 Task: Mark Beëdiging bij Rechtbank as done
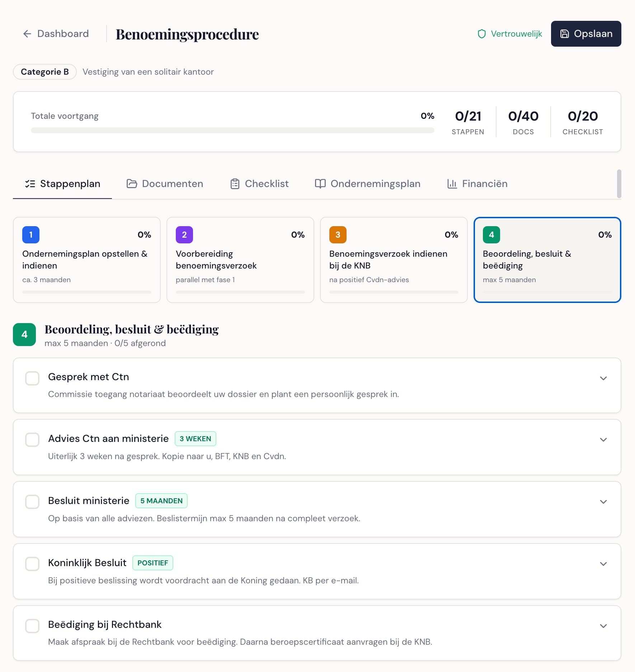[32, 626]
